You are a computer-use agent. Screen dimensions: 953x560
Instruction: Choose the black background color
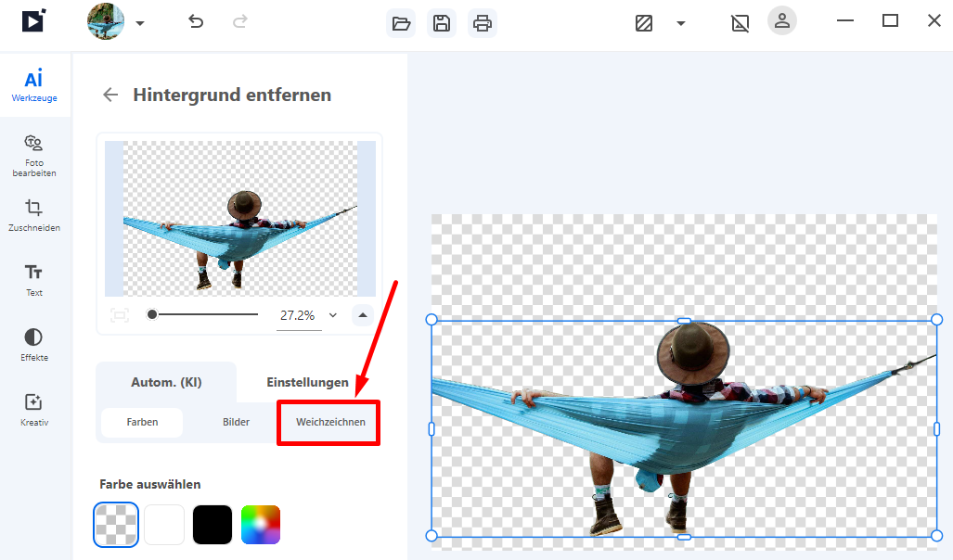tap(212, 525)
